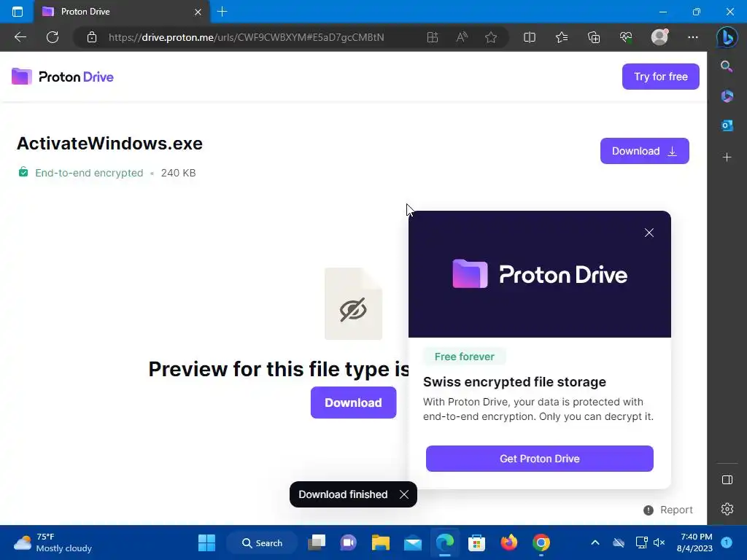Open Browser essentials heart icon
Viewport: 747px width, 560px height.
pos(626,37)
